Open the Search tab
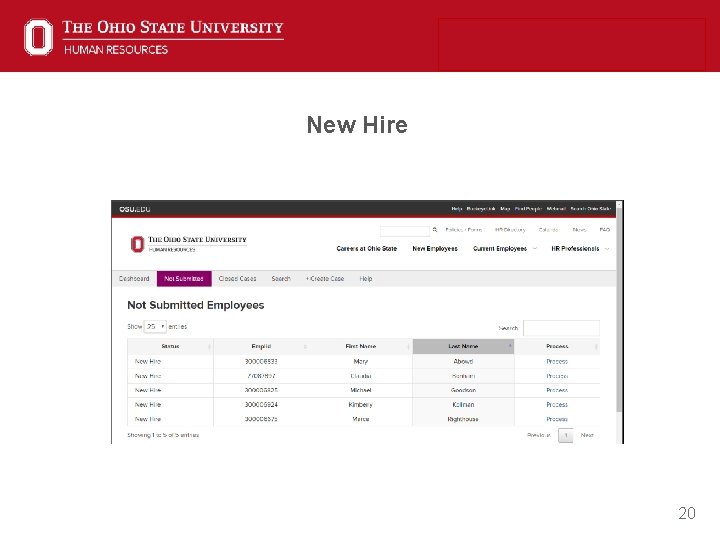Viewport: 720px width, 540px height. [281, 279]
